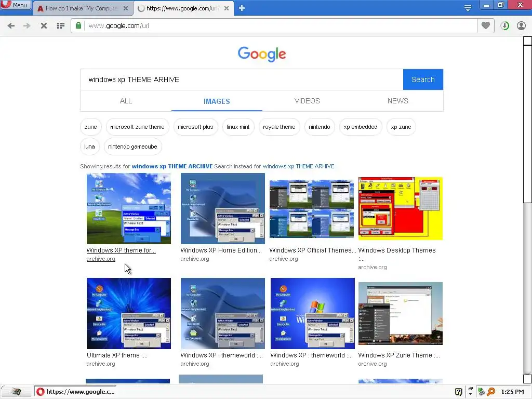The width and height of the screenshot is (532, 399).
Task: Close the google.com/url tab
Action: pos(227,8)
